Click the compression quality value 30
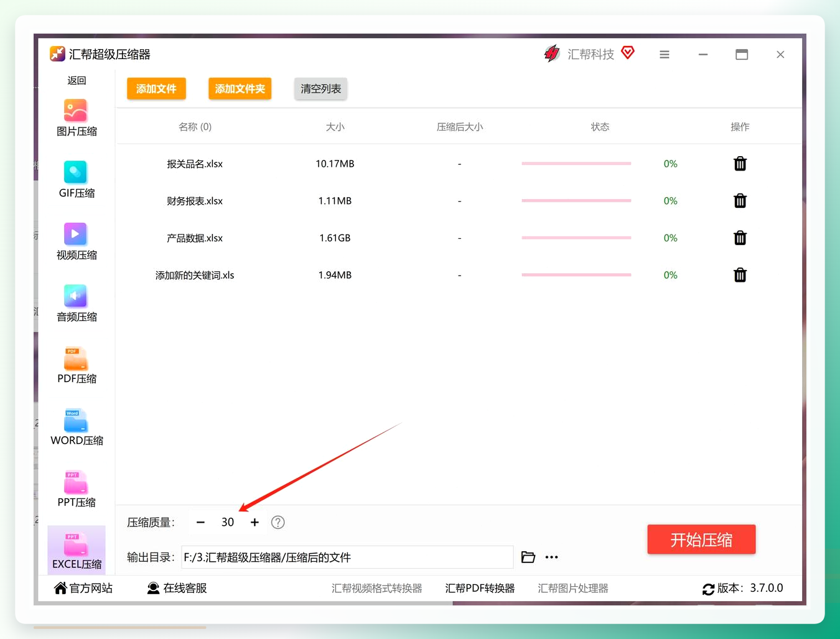The image size is (840, 639). (228, 522)
